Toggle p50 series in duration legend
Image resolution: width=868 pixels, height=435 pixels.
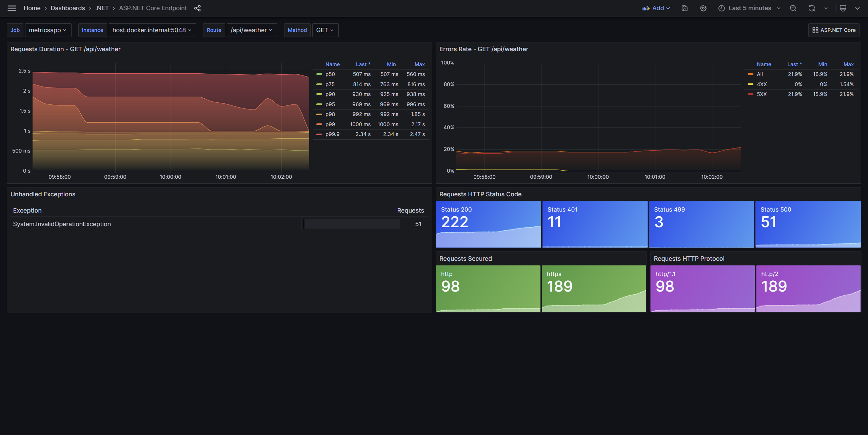[x=330, y=74]
